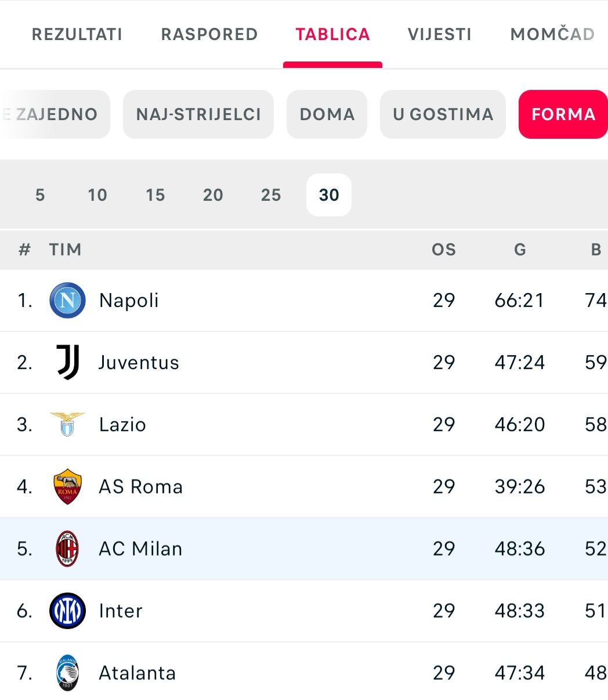Screen dimensions: 608x700
Task: Click the Juventus club logo
Action: 67,362
